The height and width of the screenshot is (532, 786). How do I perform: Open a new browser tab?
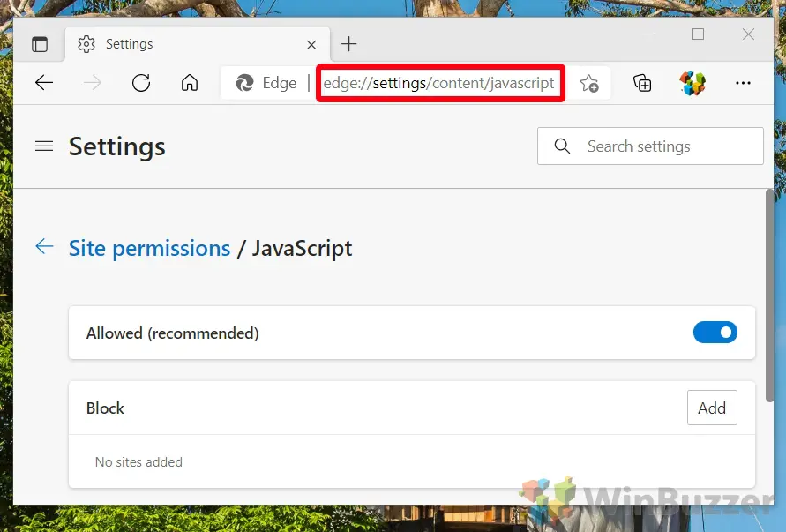tap(348, 43)
